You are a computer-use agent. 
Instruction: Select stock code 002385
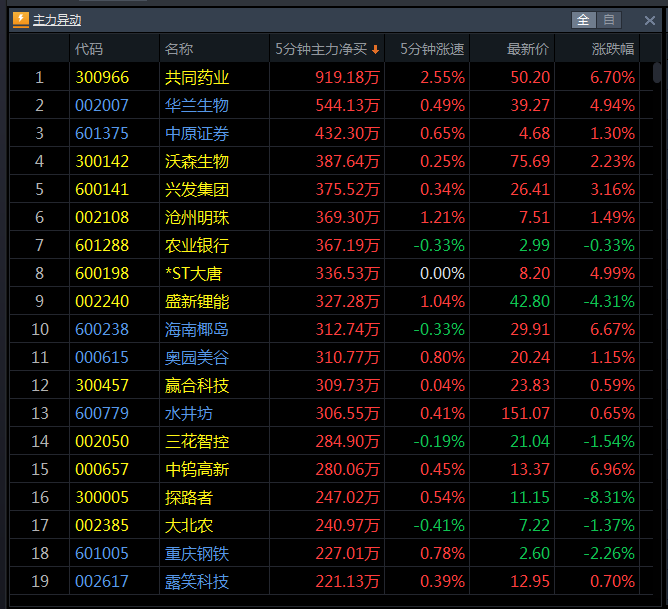point(102,525)
